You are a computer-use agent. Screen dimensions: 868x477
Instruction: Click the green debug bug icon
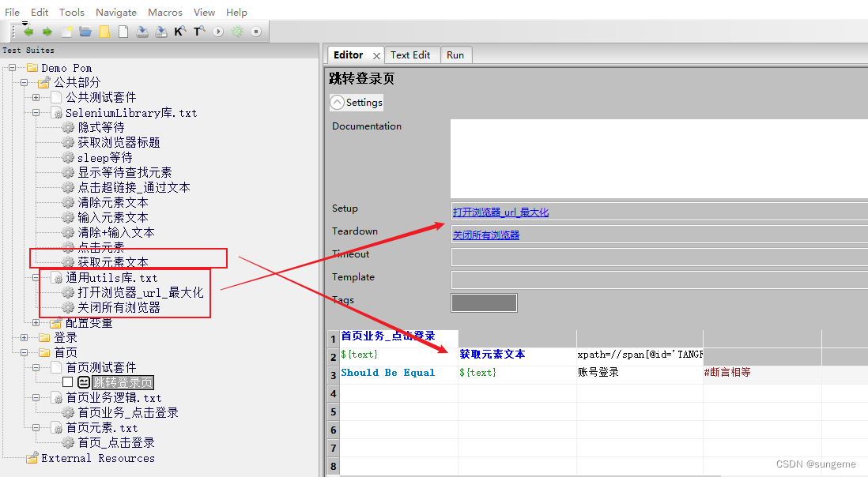click(x=237, y=32)
